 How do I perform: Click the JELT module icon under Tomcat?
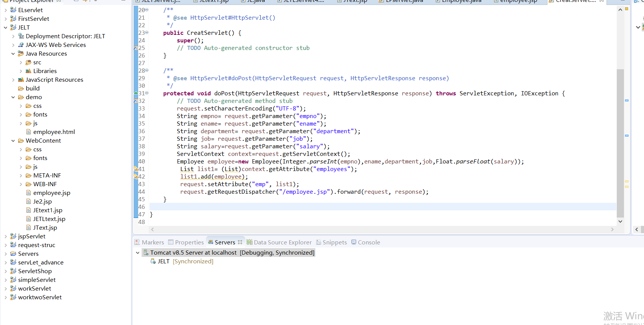[x=153, y=261]
